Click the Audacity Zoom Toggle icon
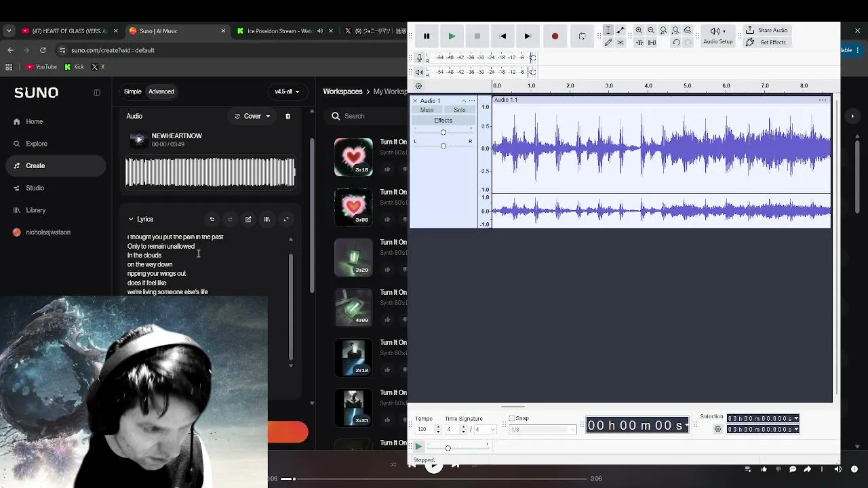This screenshot has width=868, height=488. point(688,30)
